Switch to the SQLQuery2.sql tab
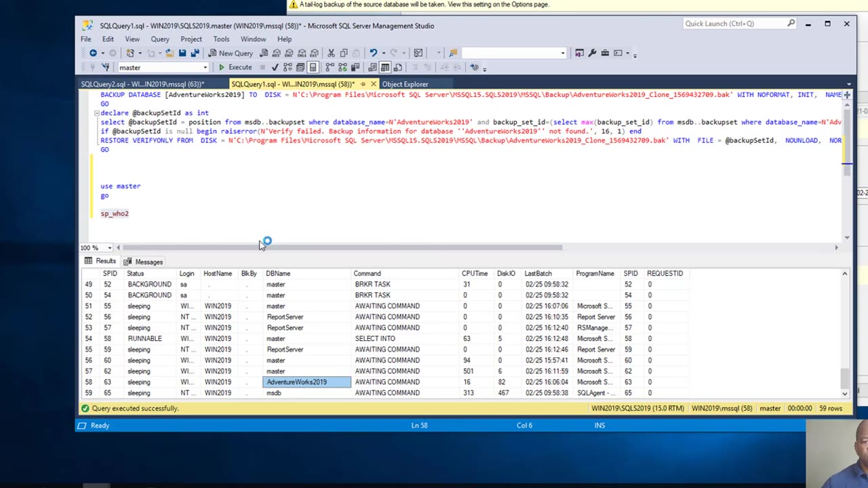This screenshot has height=488, width=868. click(142, 84)
